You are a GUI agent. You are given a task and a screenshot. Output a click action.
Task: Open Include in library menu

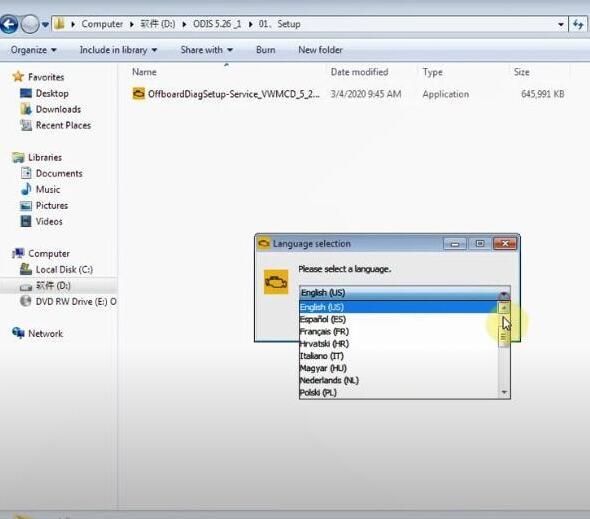(x=118, y=50)
